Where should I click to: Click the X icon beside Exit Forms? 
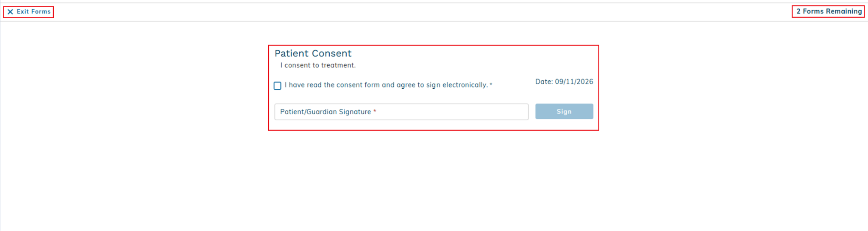(x=10, y=12)
